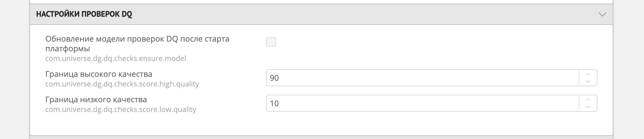Increment the Граница высокого качества value
This screenshot has height=139, width=644.
[588, 74]
